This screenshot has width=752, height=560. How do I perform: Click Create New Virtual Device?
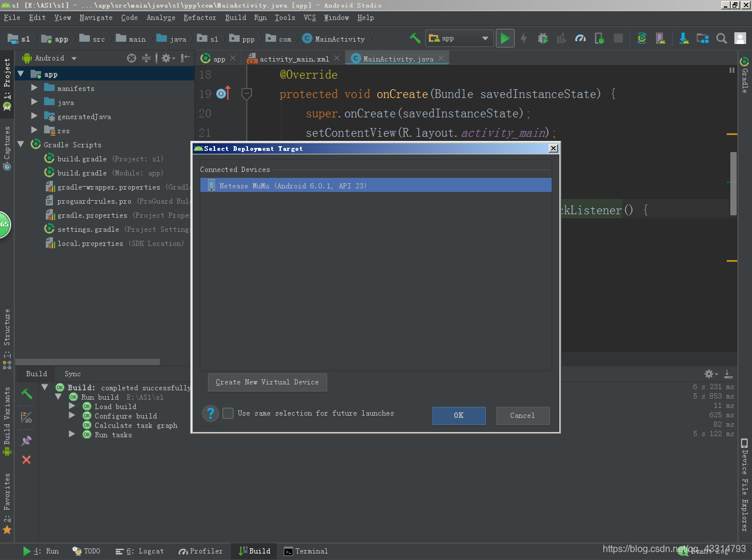[267, 382]
